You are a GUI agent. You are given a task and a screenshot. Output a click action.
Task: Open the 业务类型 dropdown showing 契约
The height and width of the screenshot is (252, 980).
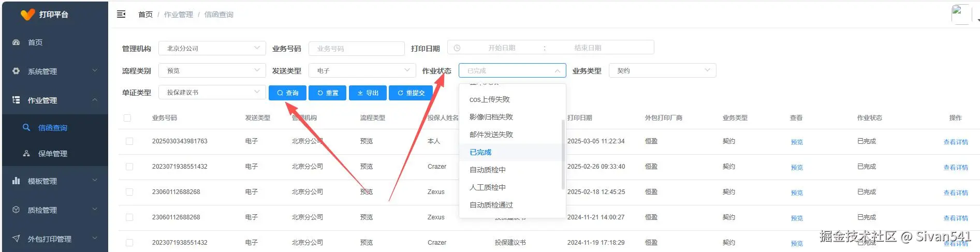[x=663, y=70]
